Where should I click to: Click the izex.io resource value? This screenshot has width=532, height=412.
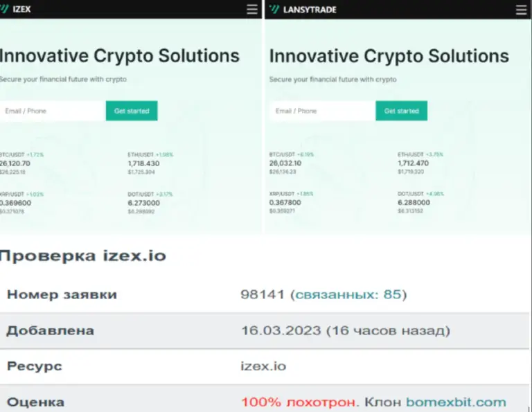click(x=263, y=366)
